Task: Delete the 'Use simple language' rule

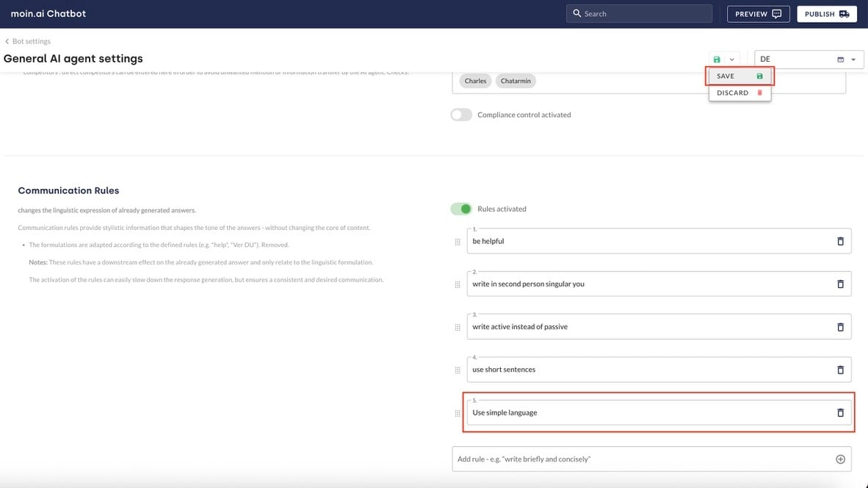Action: (840, 412)
